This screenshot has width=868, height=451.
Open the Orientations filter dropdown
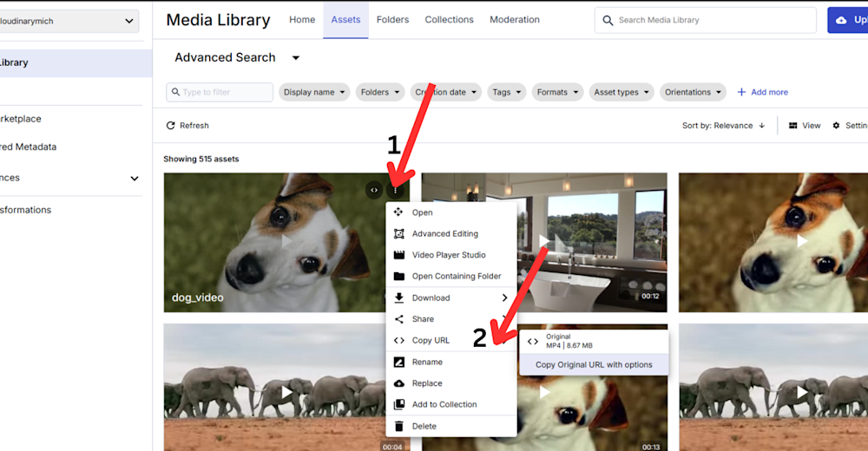coord(693,92)
